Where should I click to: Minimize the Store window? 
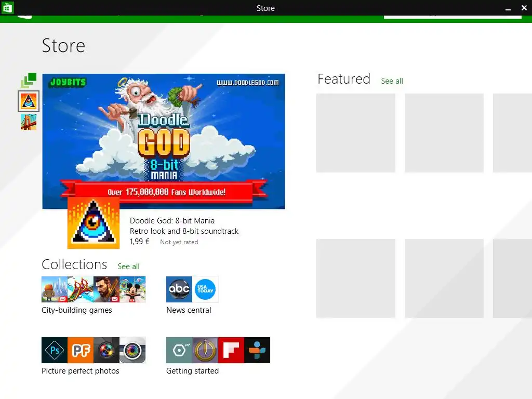508,8
